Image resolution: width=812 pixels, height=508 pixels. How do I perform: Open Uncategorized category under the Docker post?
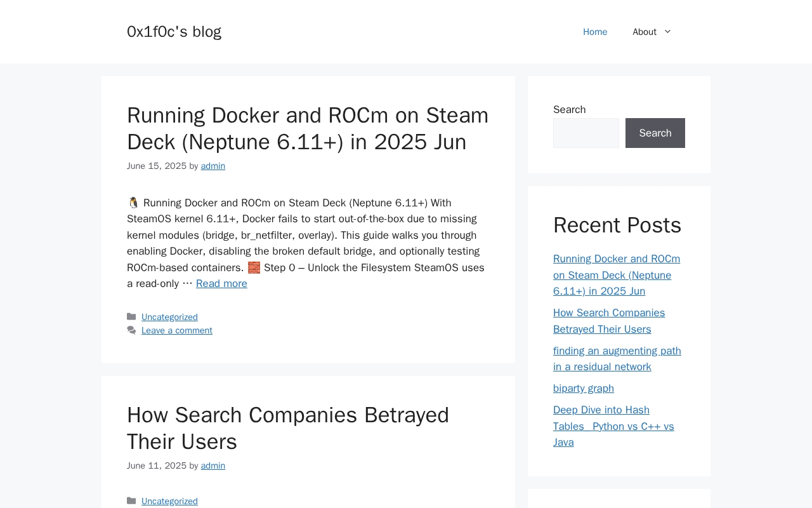coord(169,317)
